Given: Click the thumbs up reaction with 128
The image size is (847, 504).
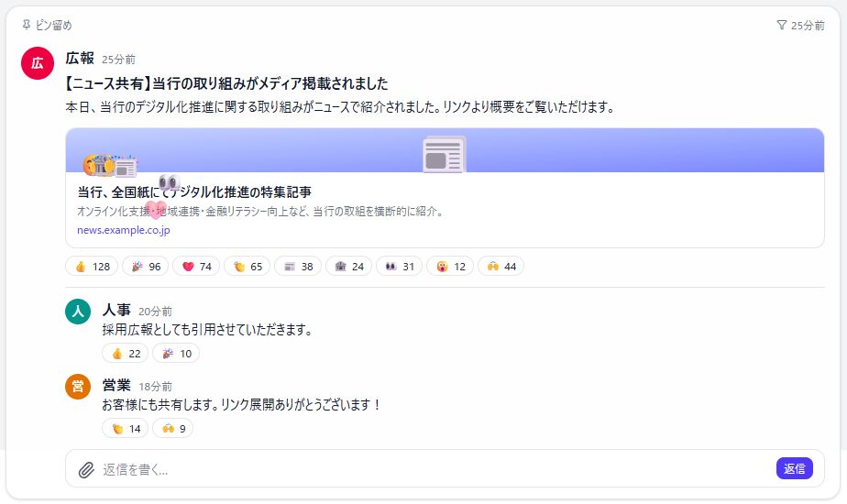Looking at the screenshot, I should coord(92,267).
